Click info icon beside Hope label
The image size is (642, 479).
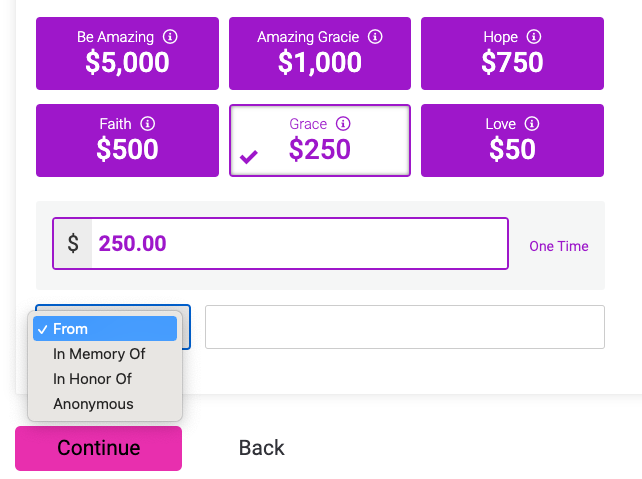click(534, 37)
